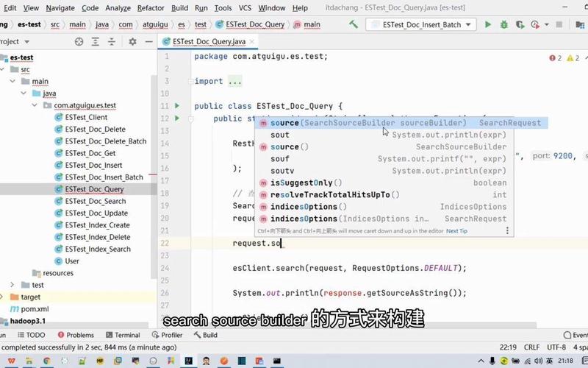The width and height of the screenshot is (588, 368).
Task: Open the Problems tool window
Action: (76, 335)
